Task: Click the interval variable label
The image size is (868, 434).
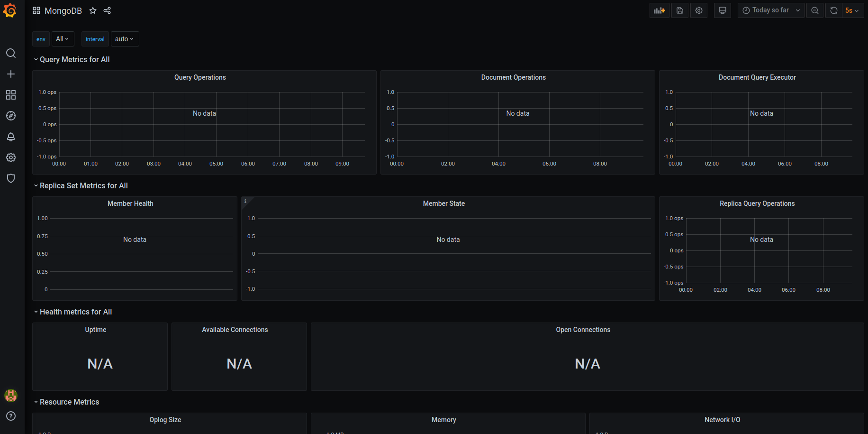Action: click(95, 39)
